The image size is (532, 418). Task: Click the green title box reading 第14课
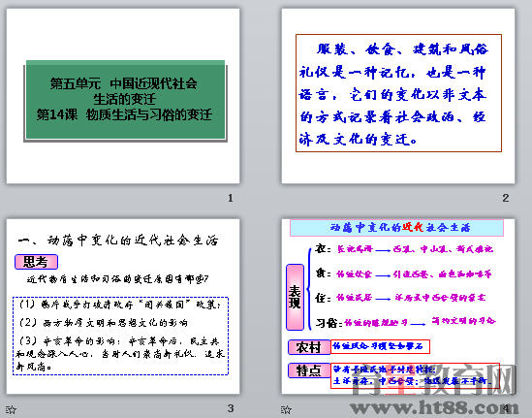125,100
